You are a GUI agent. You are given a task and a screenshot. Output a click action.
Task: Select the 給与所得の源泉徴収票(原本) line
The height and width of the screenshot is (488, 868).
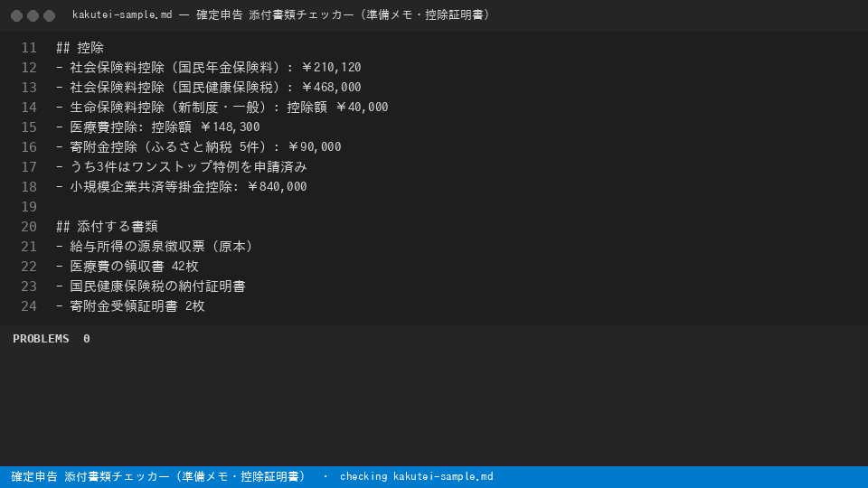pos(155,247)
